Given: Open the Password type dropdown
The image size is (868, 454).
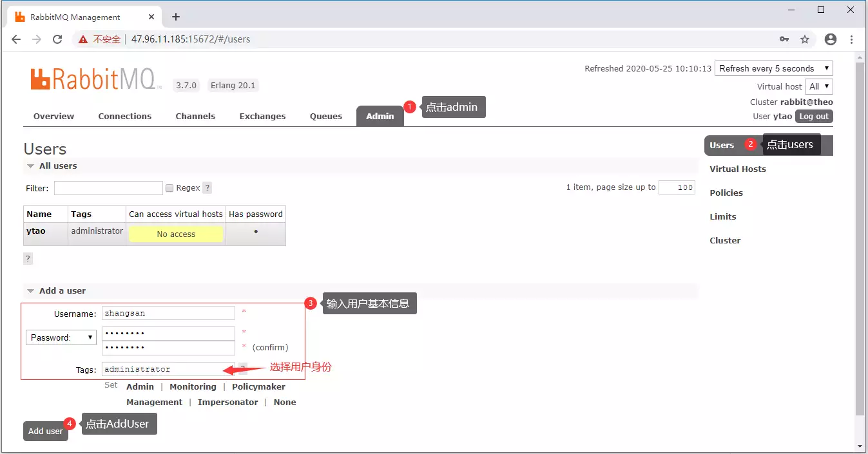Looking at the screenshot, I should tap(61, 337).
